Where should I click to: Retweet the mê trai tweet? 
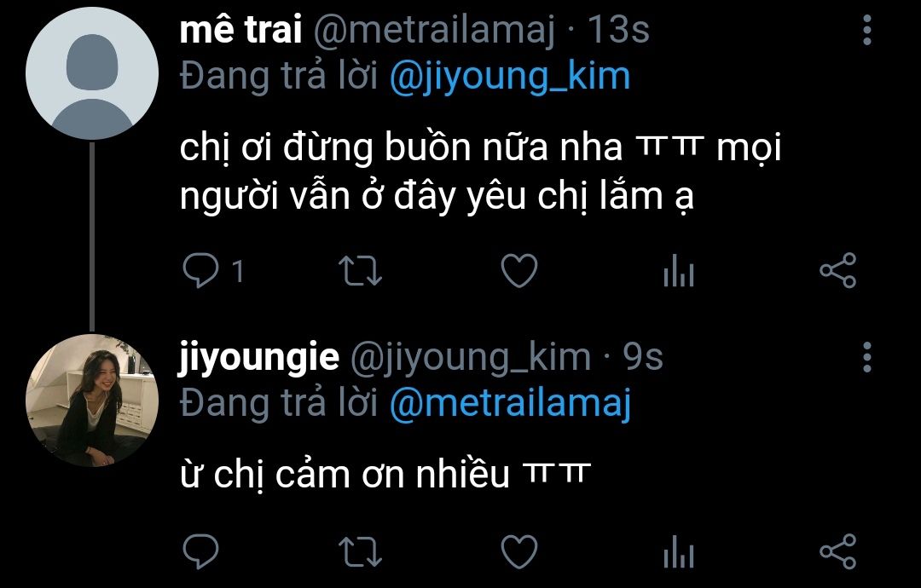point(360,270)
